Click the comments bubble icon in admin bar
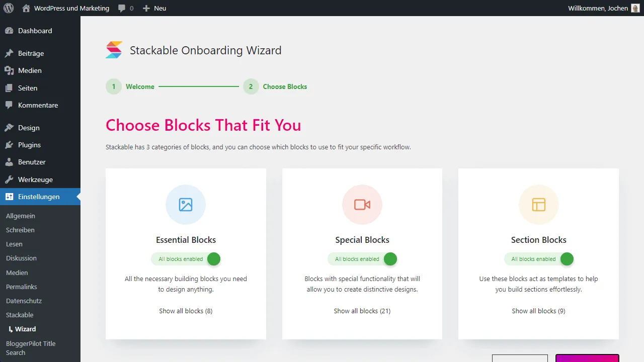Viewport: 644px width, 362px height. (x=122, y=9)
